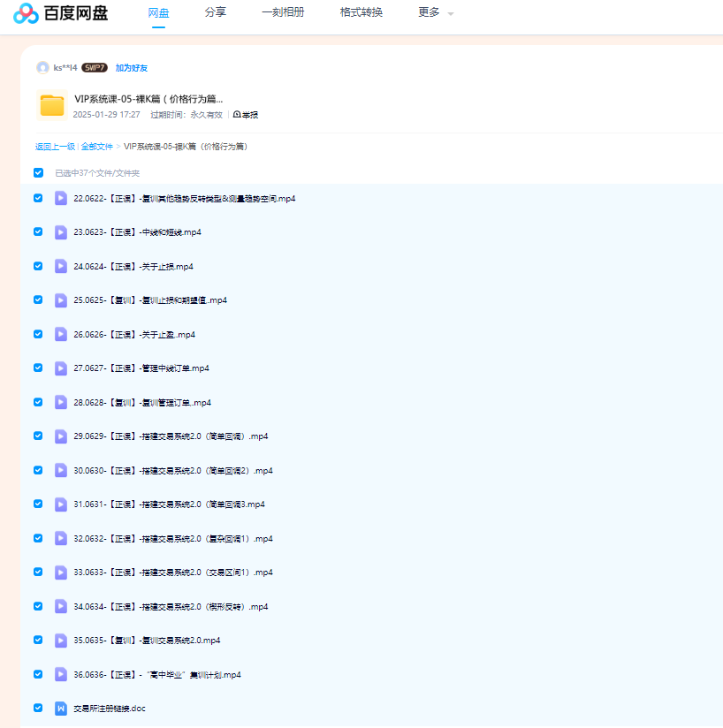Toggle the select-all files checkbox
Screen dimensions: 723x728
click(x=39, y=172)
